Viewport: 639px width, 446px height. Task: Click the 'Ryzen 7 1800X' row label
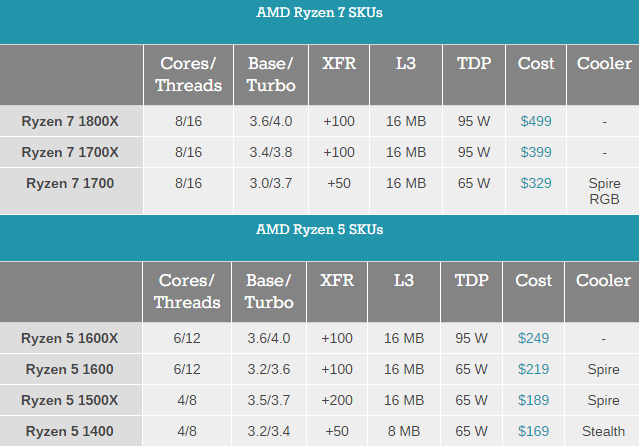tap(70, 121)
